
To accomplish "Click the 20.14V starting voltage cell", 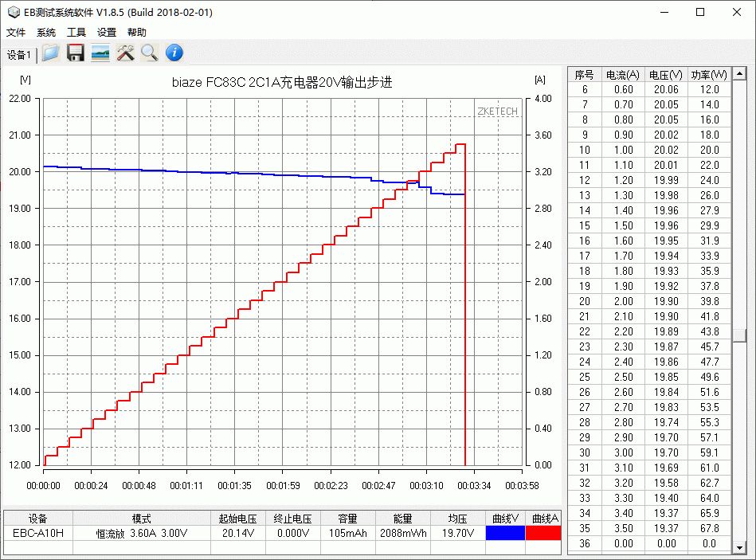I will coord(237,533).
